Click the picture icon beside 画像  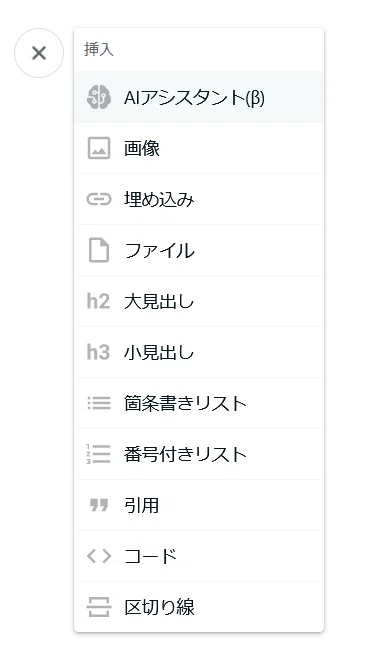99,148
